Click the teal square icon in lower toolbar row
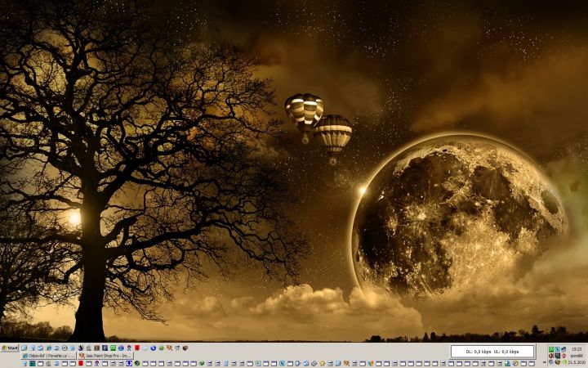The image size is (588, 368). 32,363
